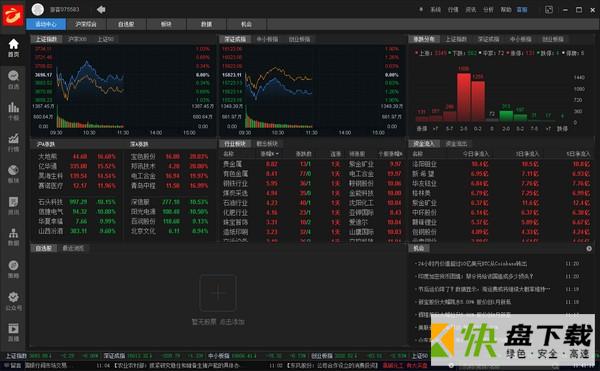Click the 宝色股份 stock row
Screen dimensions: 600x371
click(170, 156)
